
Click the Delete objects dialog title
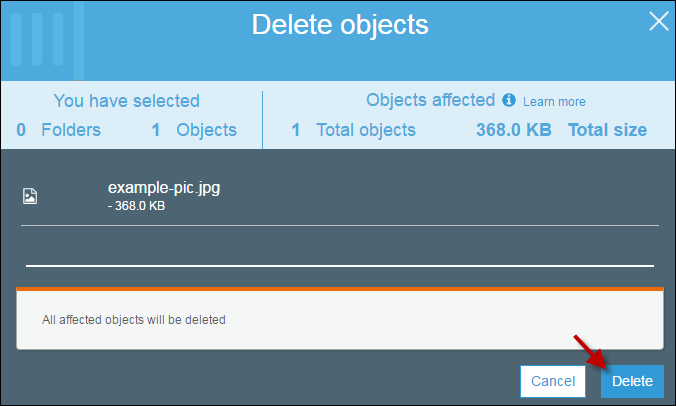pyautogui.click(x=340, y=25)
